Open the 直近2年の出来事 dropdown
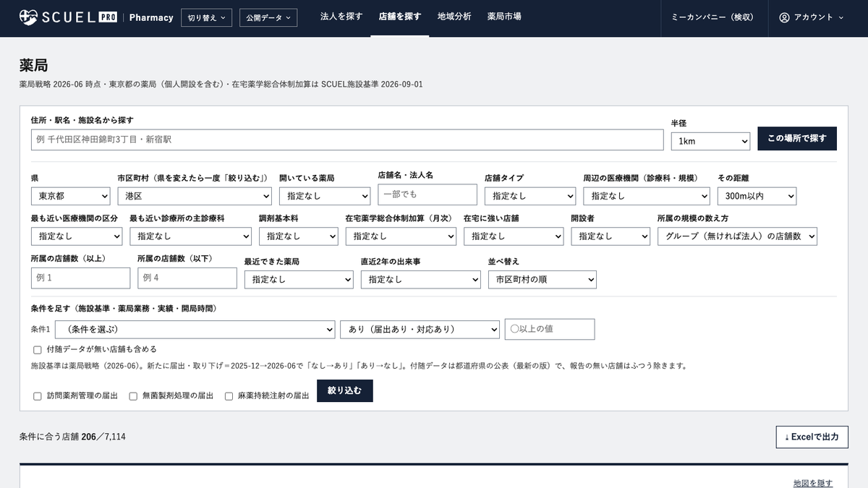Screen dimensions: 868x488 point(421,279)
